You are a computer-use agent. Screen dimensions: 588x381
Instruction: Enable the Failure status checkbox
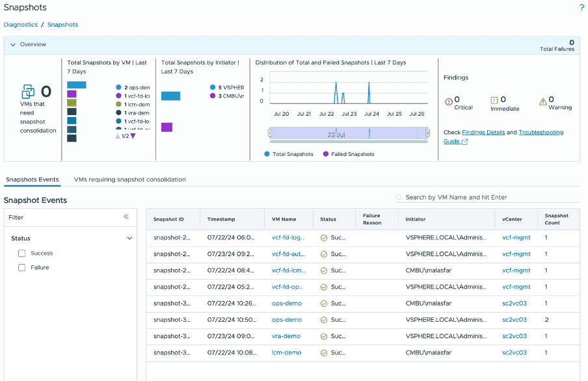coord(23,268)
